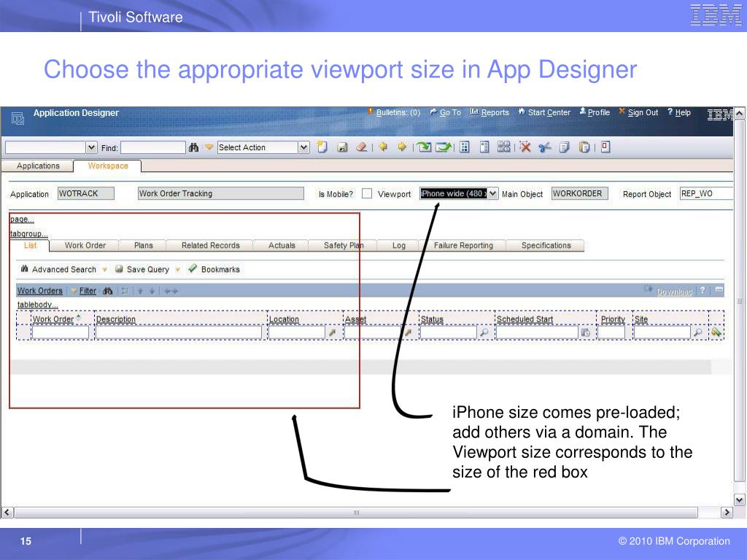747x560 pixels.
Task: Click the Paste clipboard icon
Action: point(584,147)
